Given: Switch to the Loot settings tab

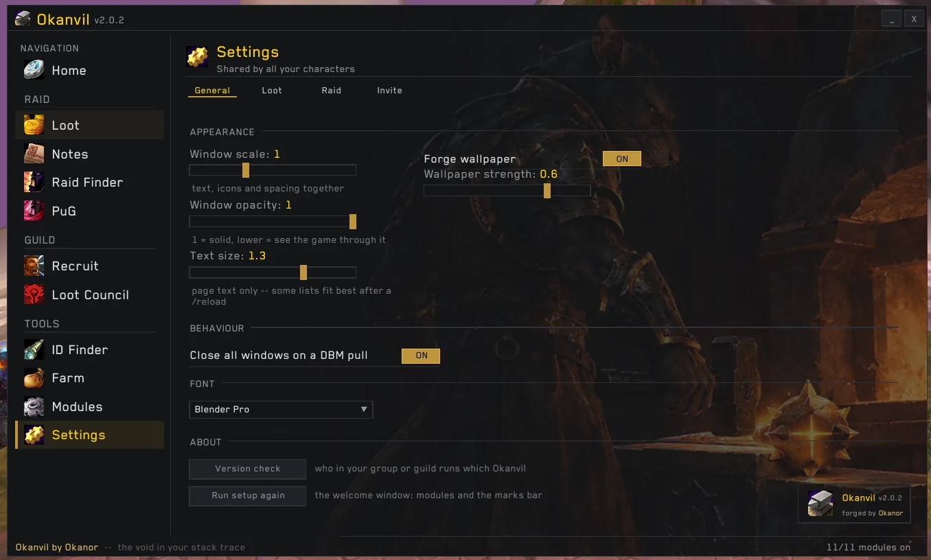Looking at the screenshot, I should pyautogui.click(x=272, y=91).
